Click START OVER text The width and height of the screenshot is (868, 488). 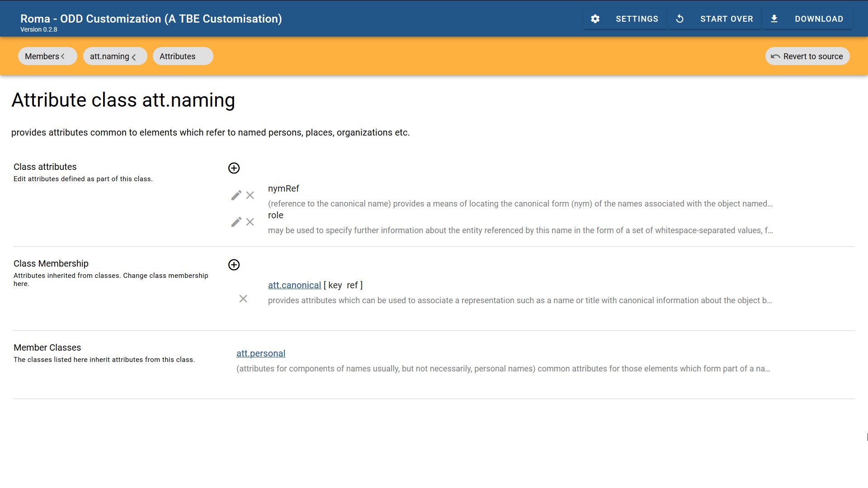point(726,19)
